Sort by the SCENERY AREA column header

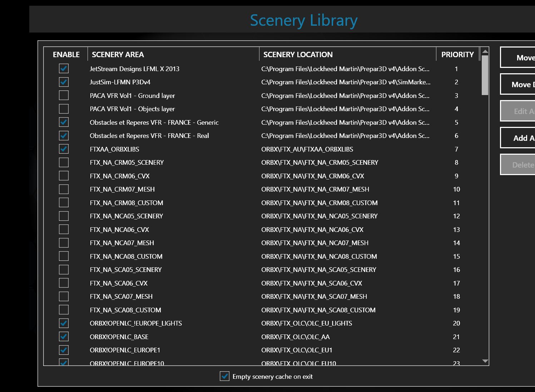coord(118,55)
